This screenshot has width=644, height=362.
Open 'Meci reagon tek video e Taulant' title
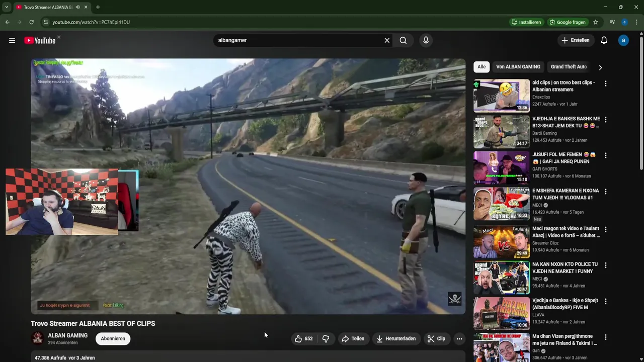point(566,232)
